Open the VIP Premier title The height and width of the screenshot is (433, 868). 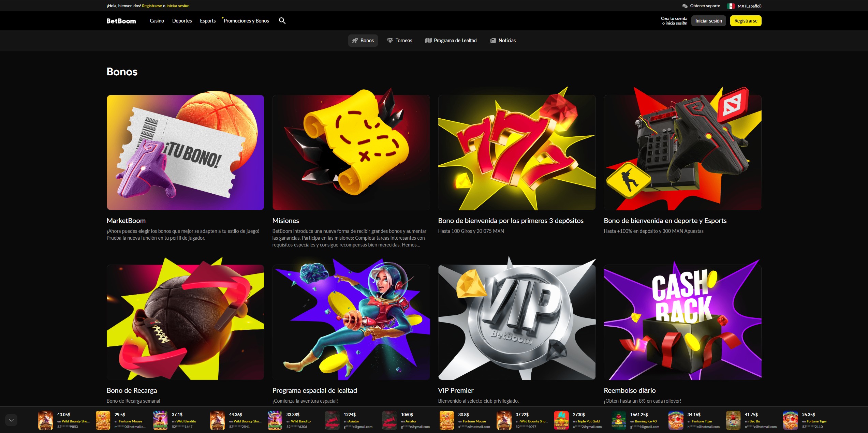pyautogui.click(x=456, y=390)
